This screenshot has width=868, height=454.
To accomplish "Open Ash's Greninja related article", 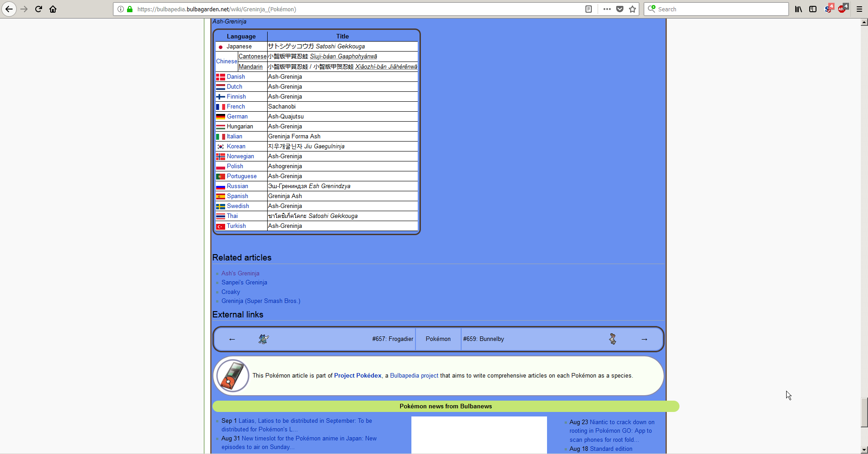I will click(x=241, y=274).
